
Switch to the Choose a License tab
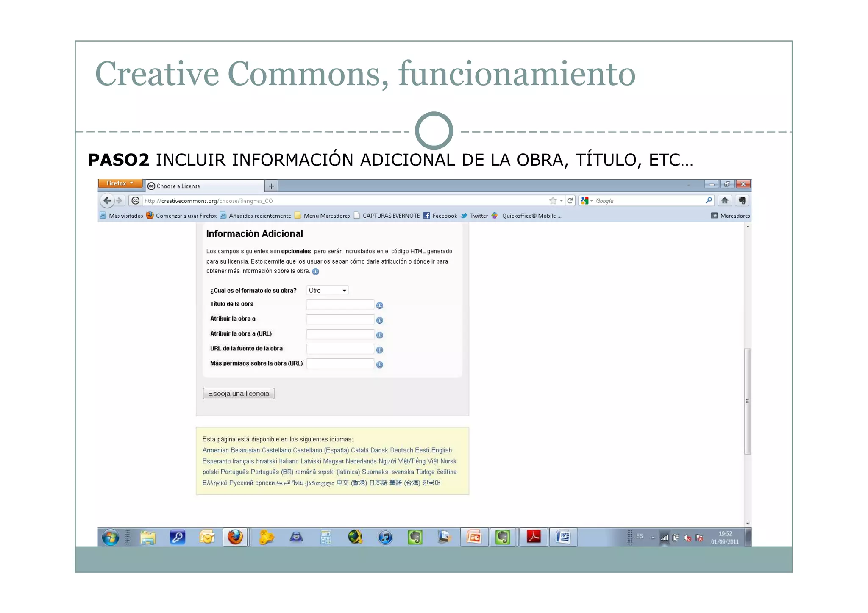coord(182,186)
